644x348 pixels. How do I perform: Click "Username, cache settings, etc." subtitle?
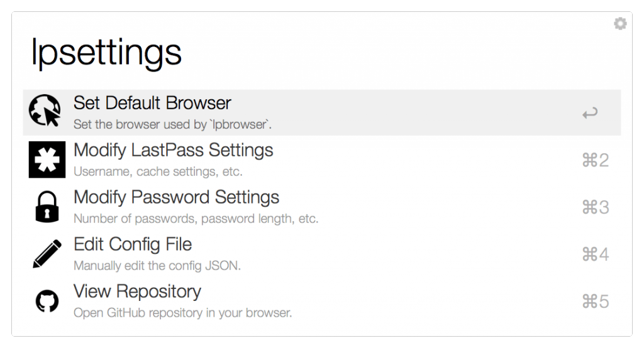pos(158,171)
